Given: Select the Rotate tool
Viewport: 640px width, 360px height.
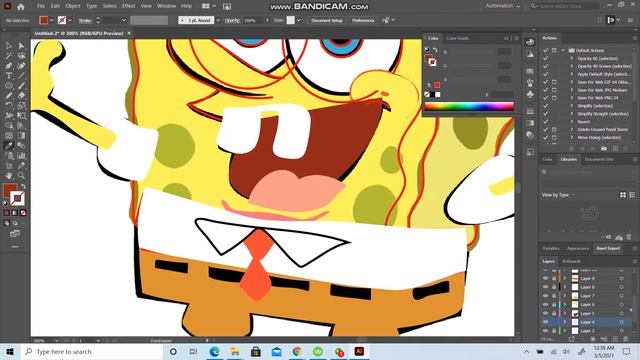Looking at the screenshot, I should click(x=9, y=105).
